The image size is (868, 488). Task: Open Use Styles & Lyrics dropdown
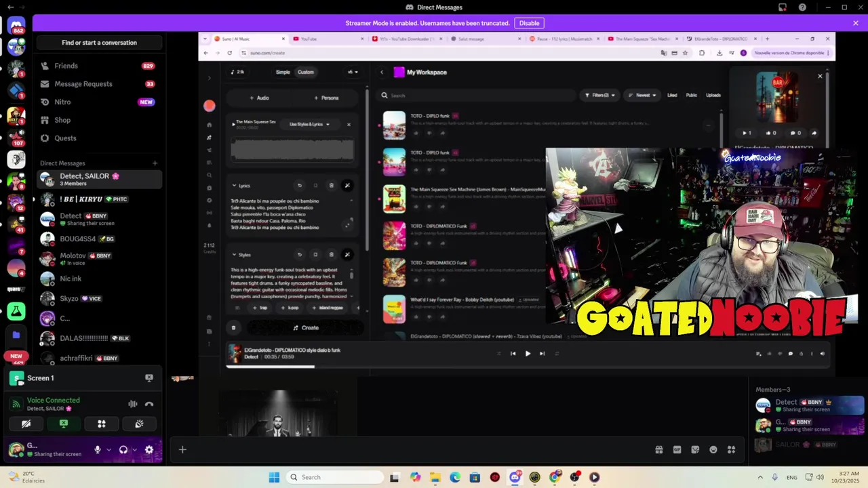pyautogui.click(x=309, y=124)
